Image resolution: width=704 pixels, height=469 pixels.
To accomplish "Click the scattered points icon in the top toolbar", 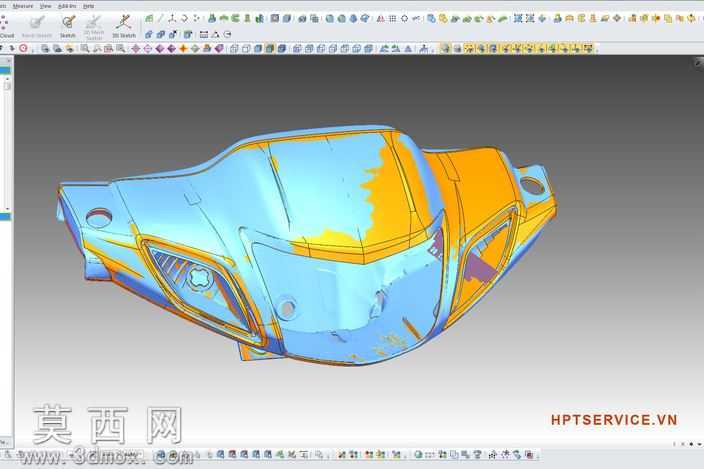I will (196, 18).
